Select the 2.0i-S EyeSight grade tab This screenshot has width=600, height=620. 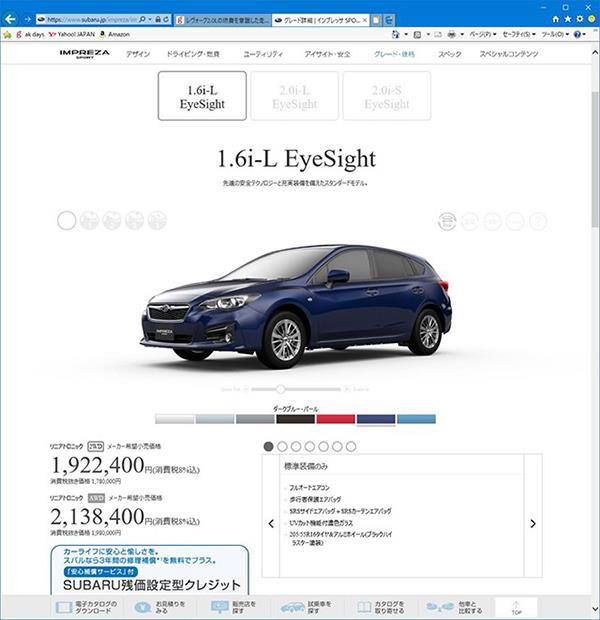tap(387, 96)
